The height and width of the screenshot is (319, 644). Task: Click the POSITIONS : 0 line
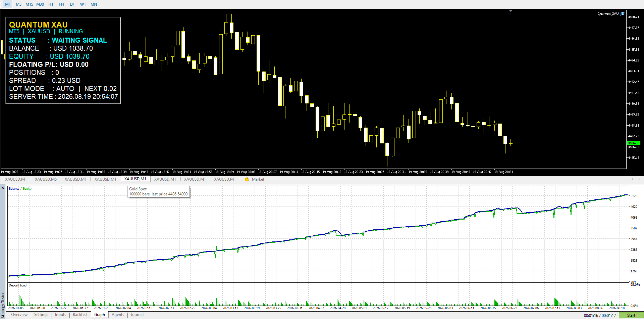tap(34, 73)
